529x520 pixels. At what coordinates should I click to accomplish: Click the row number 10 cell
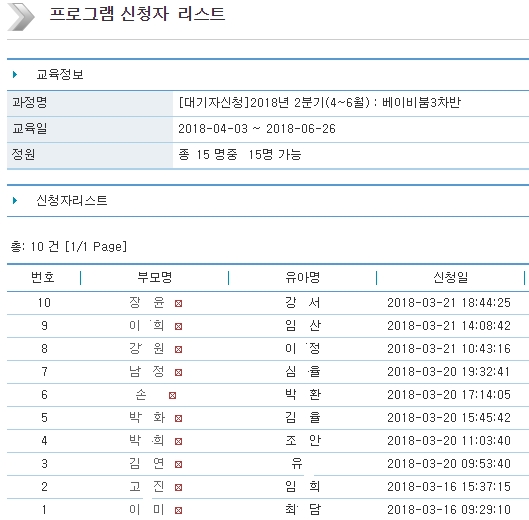[44, 303]
